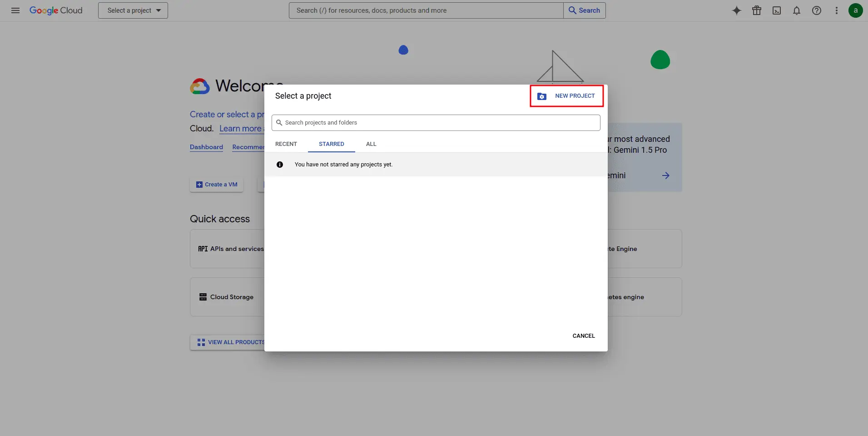Open the help question mark icon
This screenshot has width=868, height=436.
817,10
